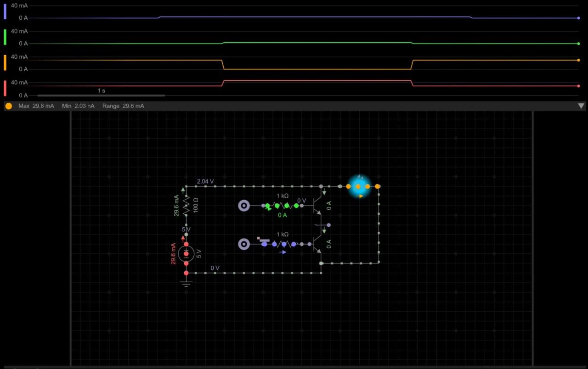Select the blue-highlighted 1 kΩ resistor
Image resolution: width=588 pixels, height=369 pixels.
pos(279,244)
